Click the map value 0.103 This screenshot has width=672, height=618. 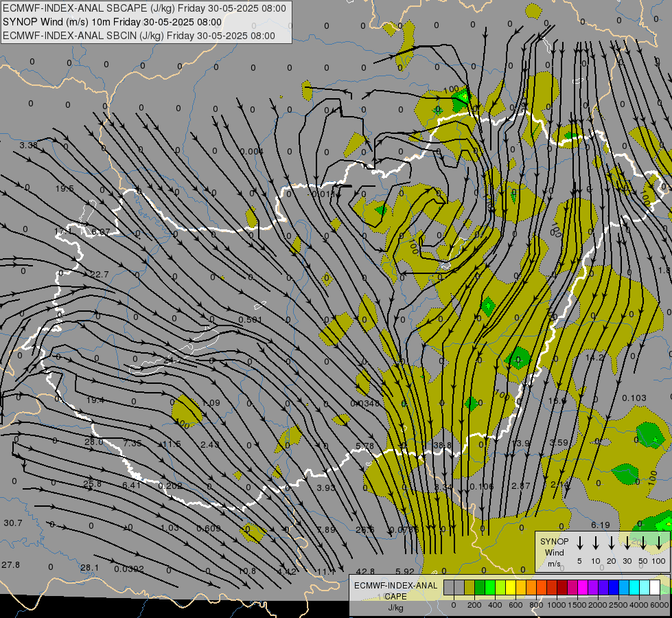click(634, 398)
